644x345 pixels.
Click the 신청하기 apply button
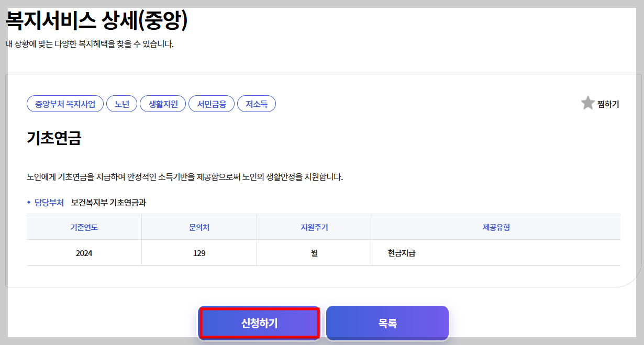259,324
